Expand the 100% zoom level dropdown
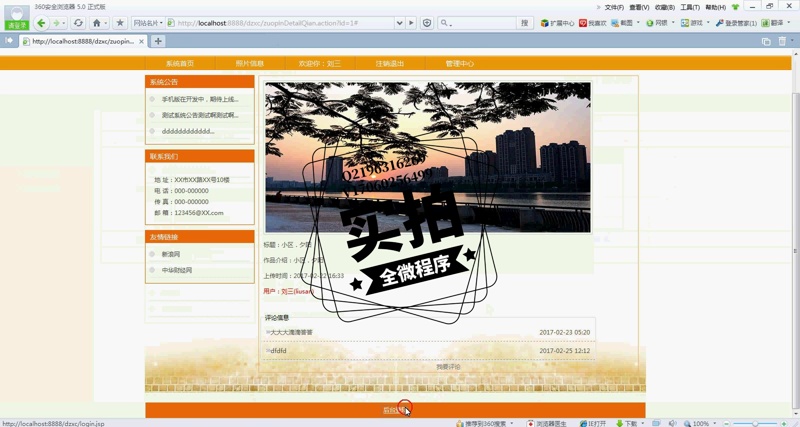 [714, 423]
